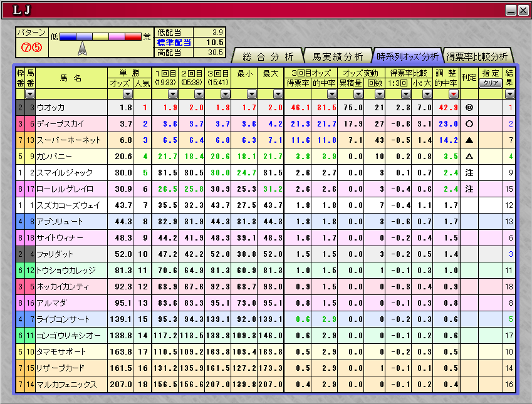
Task: Select the horse name カンパニー
Action: pos(54,157)
